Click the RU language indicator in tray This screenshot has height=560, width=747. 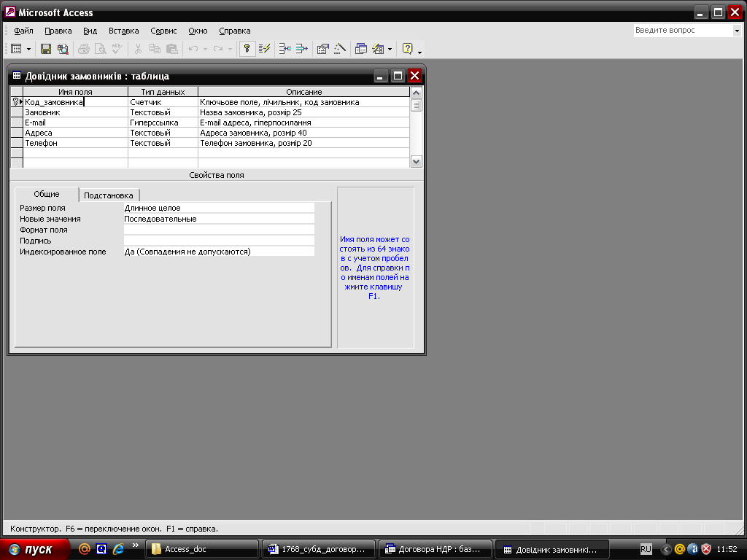click(x=646, y=549)
